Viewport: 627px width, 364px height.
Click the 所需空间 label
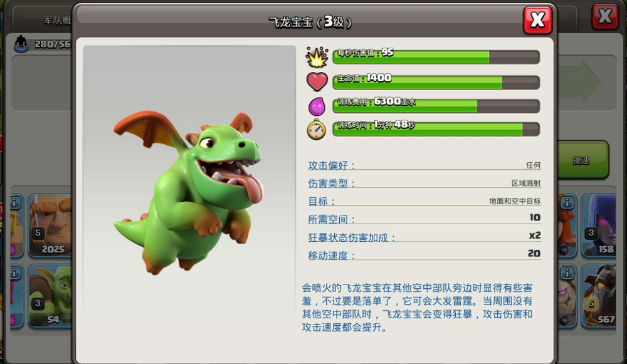[x=332, y=219]
